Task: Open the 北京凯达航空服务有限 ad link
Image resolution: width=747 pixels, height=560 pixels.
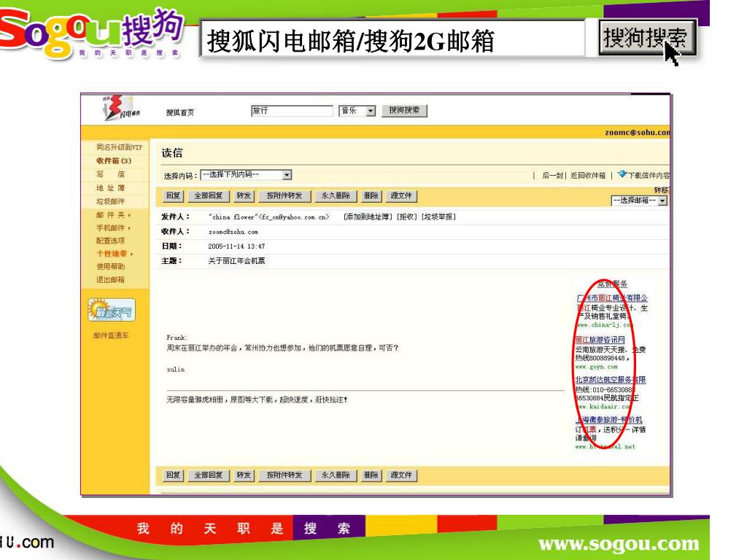Action: point(611,380)
